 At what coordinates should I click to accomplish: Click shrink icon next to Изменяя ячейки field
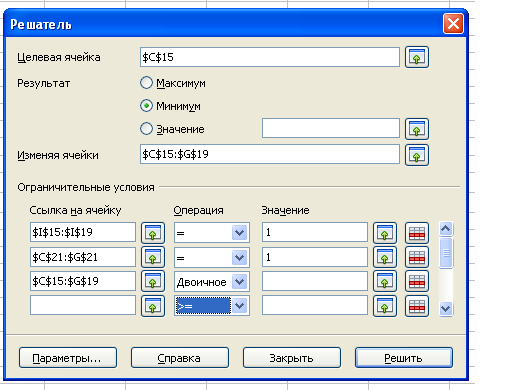point(417,155)
